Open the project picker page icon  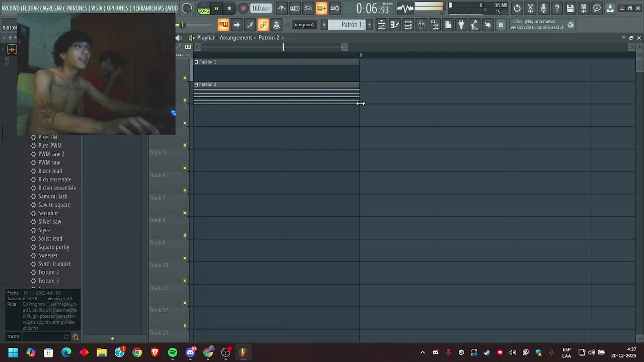pyautogui.click(x=448, y=25)
